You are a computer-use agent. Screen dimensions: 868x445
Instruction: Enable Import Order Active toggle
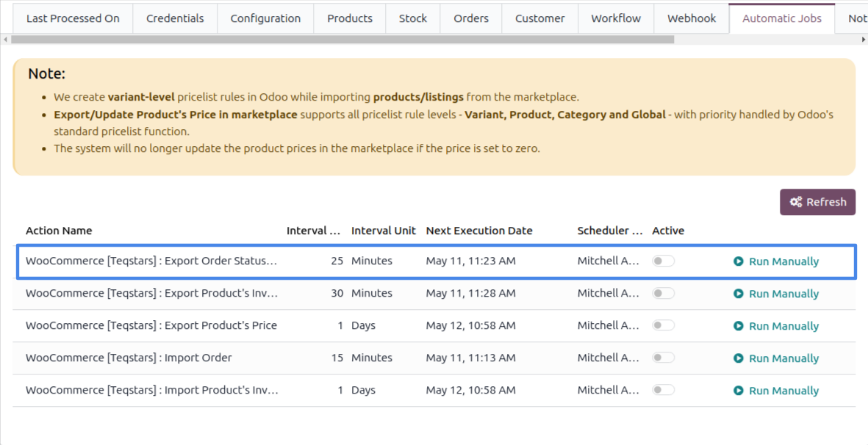coord(663,358)
